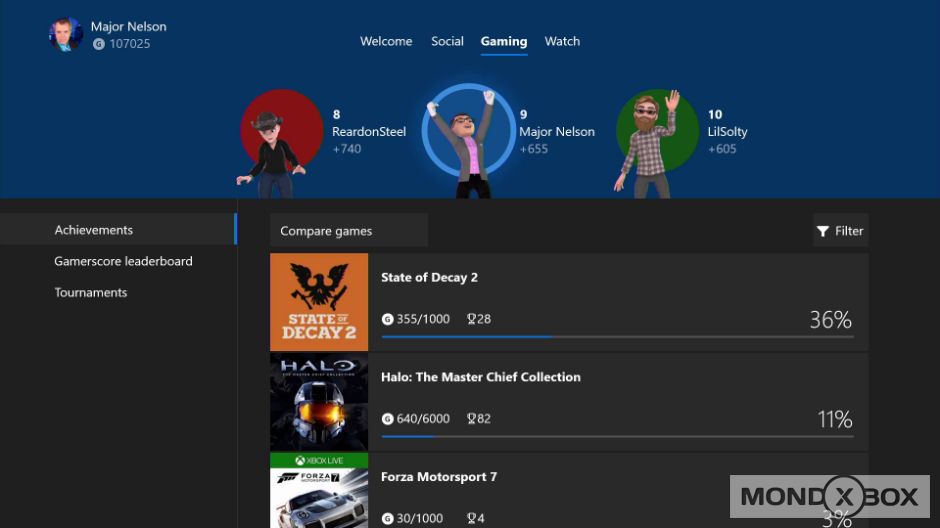Screen dimensions: 940x528
Task: Open Gamerscore leaderboard in sidebar
Action: tap(123, 261)
